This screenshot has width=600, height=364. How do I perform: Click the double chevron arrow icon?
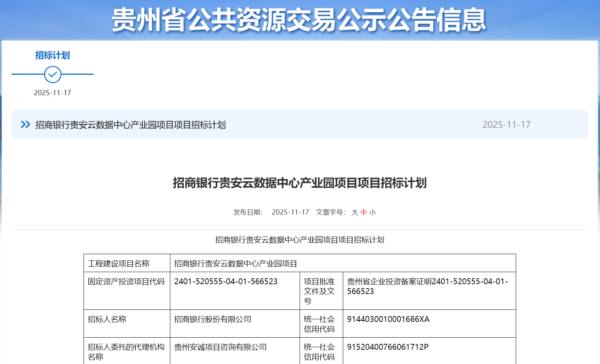click(x=25, y=125)
